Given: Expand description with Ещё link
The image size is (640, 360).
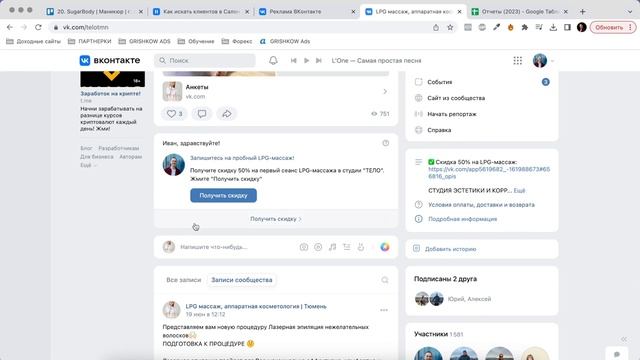Looking at the screenshot, I should coord(519,191).
